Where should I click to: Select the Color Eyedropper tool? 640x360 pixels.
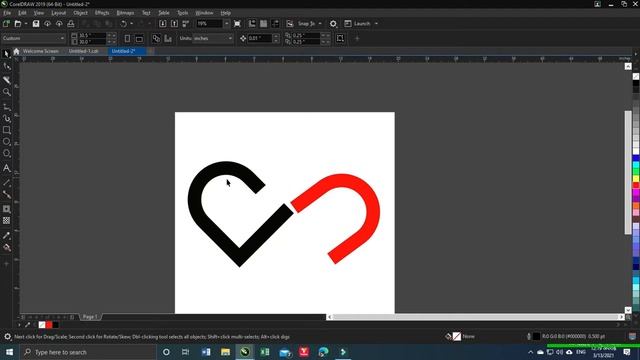[x=7, y=236]
